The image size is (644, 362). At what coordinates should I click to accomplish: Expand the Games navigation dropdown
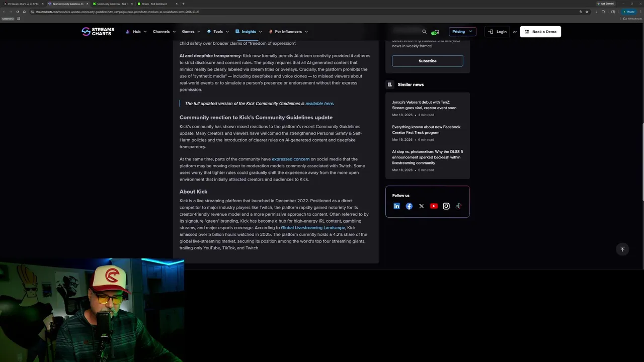coord(191,32)
